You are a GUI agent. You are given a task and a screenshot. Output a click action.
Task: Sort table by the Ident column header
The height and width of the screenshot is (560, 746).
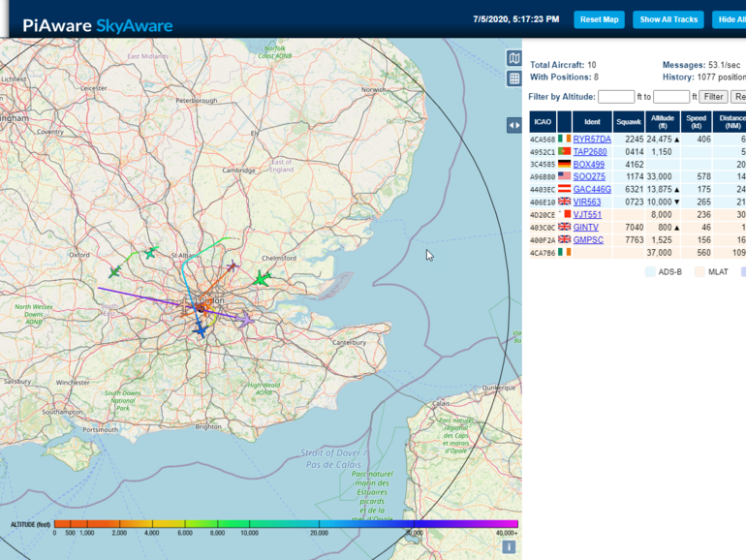(592, 122)
